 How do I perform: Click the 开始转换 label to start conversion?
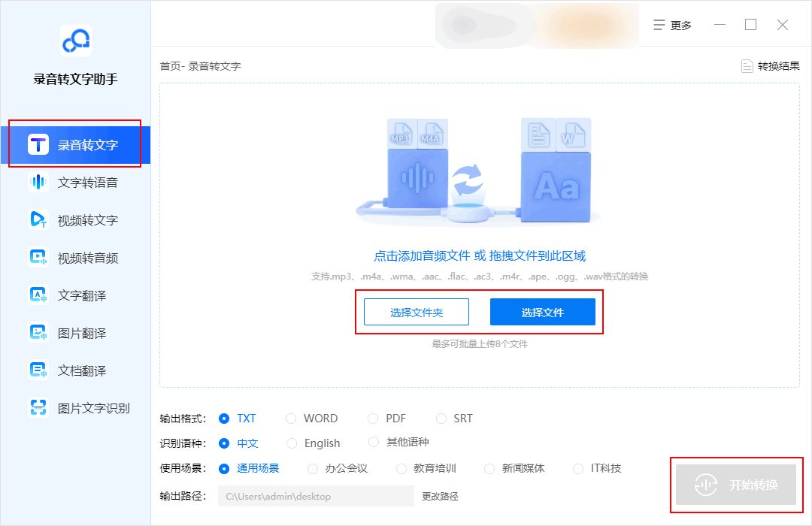click(753, 485)
